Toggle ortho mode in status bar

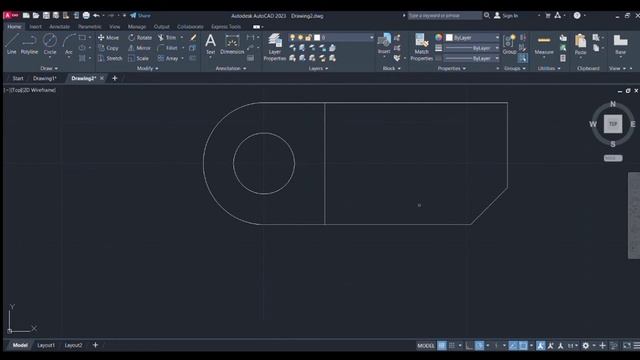[469, 346]
